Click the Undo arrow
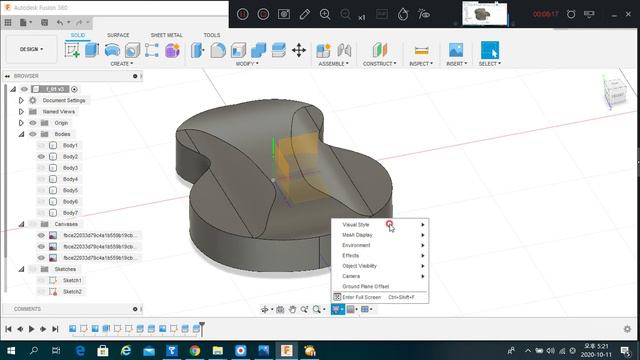Viewport: 640px width, 360px height. (x=60, y=22)
